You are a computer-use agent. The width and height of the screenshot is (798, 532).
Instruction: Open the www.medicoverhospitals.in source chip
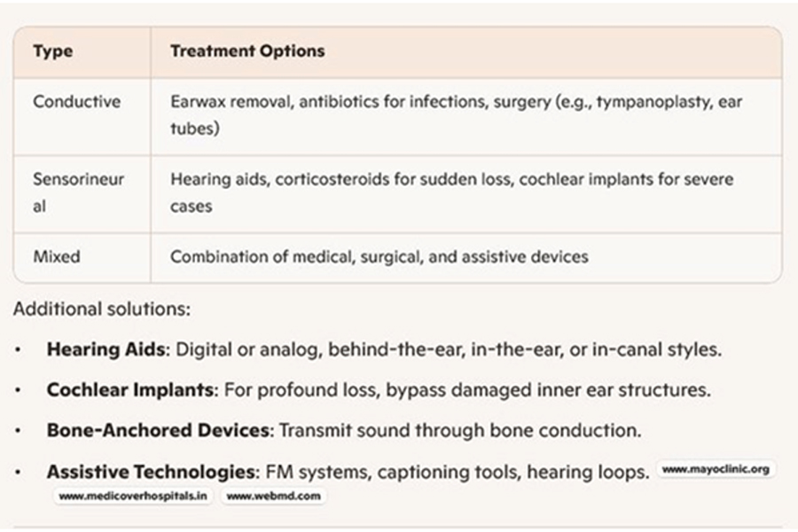(x=133, y=497)
